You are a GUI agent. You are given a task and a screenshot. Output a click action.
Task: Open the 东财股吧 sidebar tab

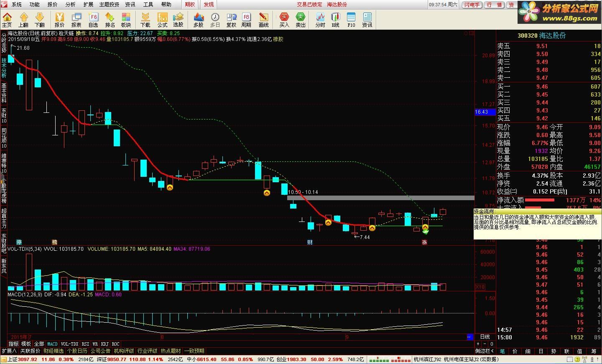[x=4, y=243]
